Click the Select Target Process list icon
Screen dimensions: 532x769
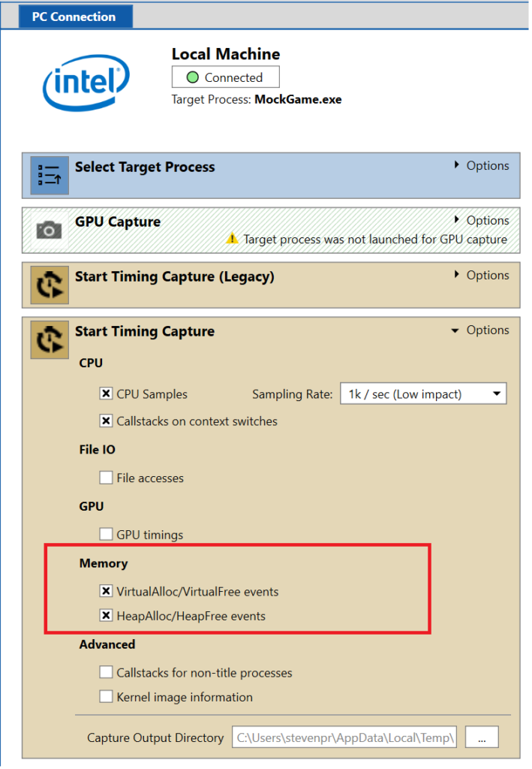(49, 174)
